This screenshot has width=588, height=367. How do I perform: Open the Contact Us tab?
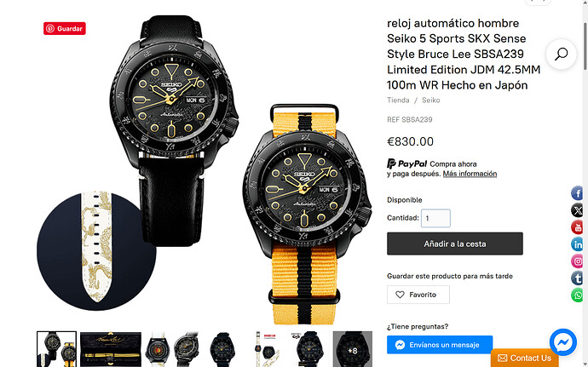[524, 358]
